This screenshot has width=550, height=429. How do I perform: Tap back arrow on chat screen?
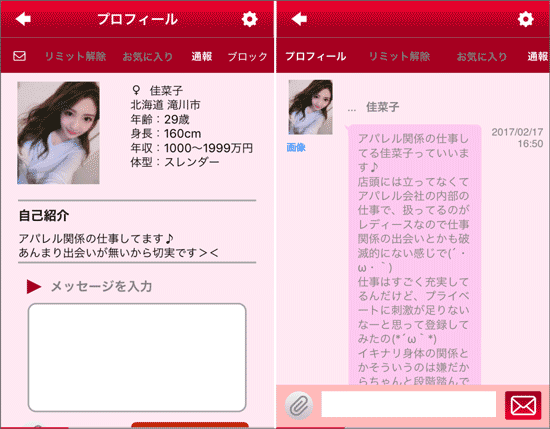click(x=299, y=19)
